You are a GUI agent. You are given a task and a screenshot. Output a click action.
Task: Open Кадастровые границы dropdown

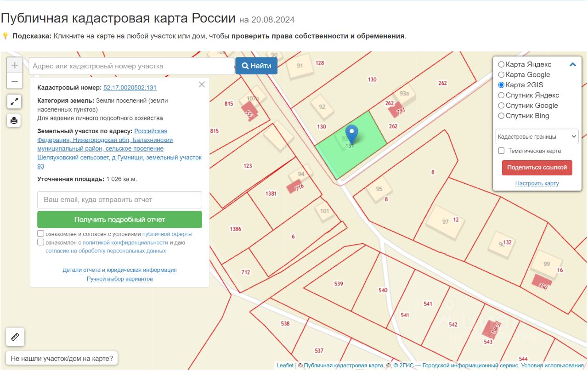click(x=537, y=136)
